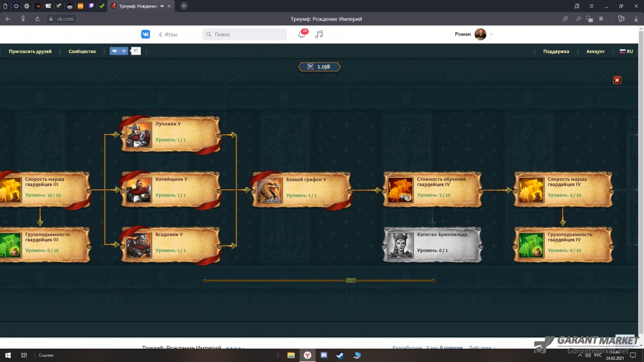The image size is (644, 362).
Task: Click Капитан Брюнхильда grey portrait icon
Action: 400,245
